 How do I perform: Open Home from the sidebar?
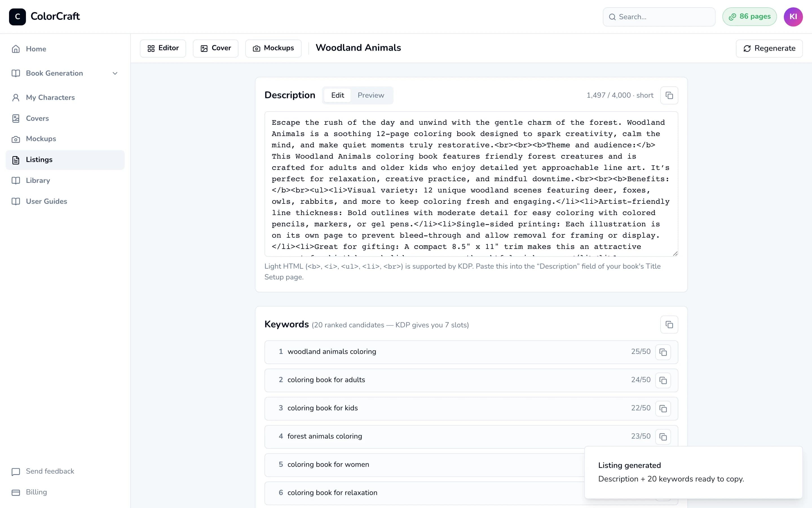coord(65,49)
